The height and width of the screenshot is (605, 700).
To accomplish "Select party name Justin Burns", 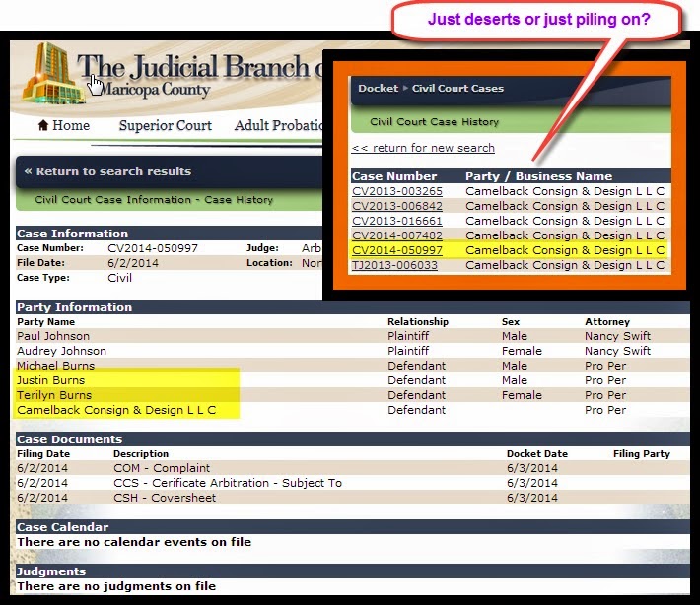I will point(50,380).
